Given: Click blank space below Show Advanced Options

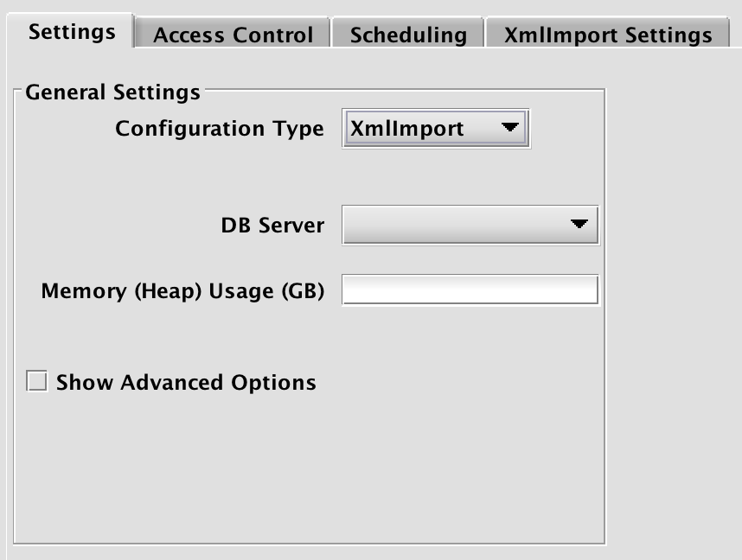Looking at the screenshot, I should pyautogui.click(x=259, y=467).
